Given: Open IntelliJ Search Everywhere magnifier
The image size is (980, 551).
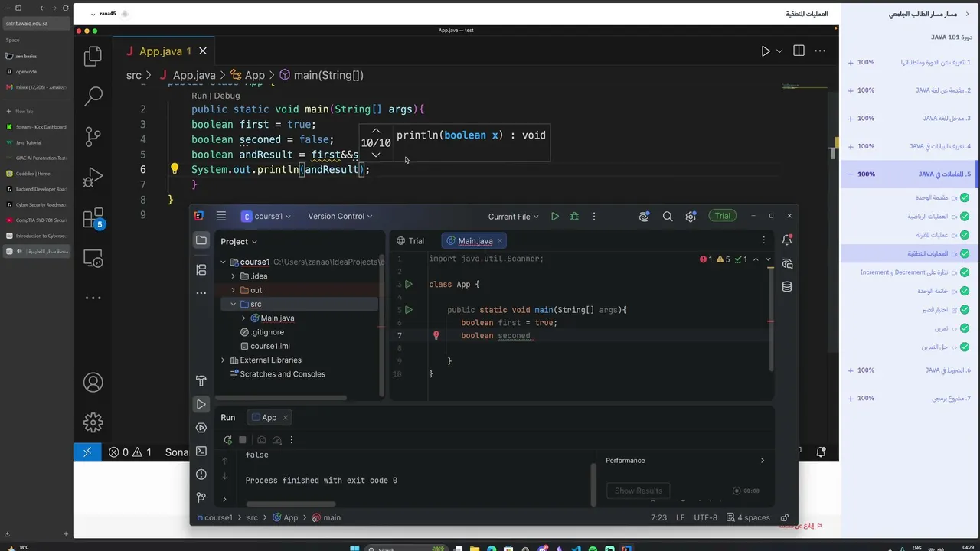Looking at the screenshot, I should [668, 217].
